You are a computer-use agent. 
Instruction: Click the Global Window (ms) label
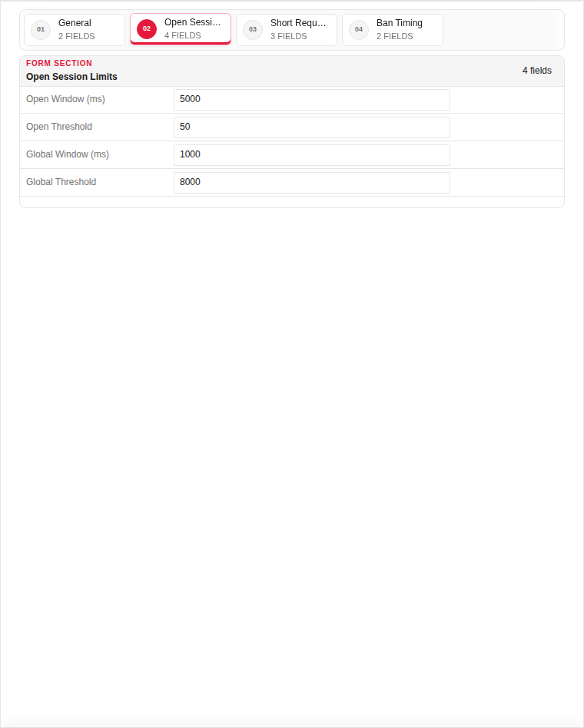click(x=68, y=154)
